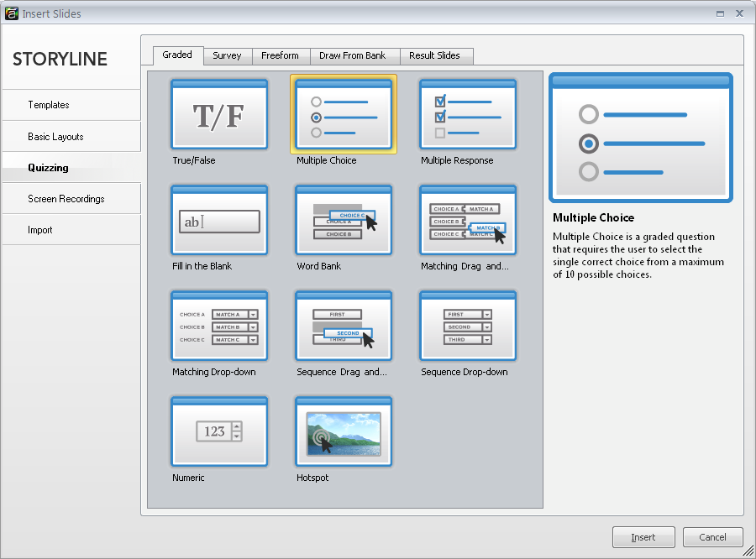Click the Sequence Drop-down label text
Viewport: 756px width, 559px height.
coord(465,372)
